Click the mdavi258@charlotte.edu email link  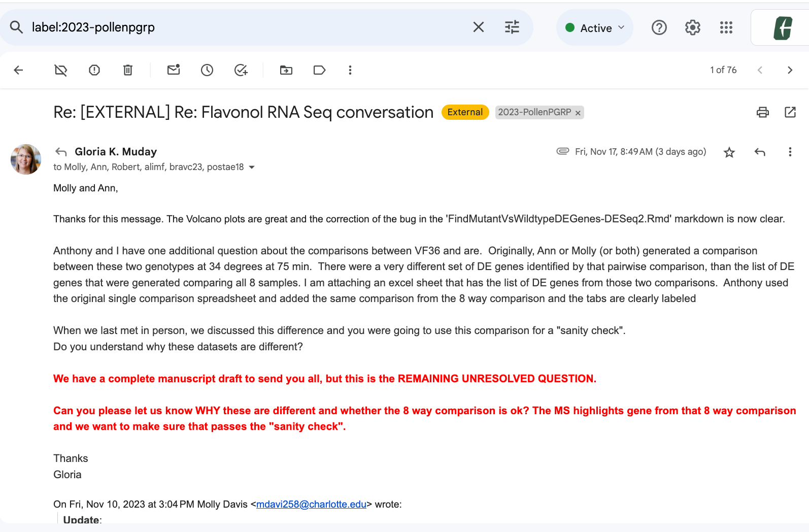[311, 504]
